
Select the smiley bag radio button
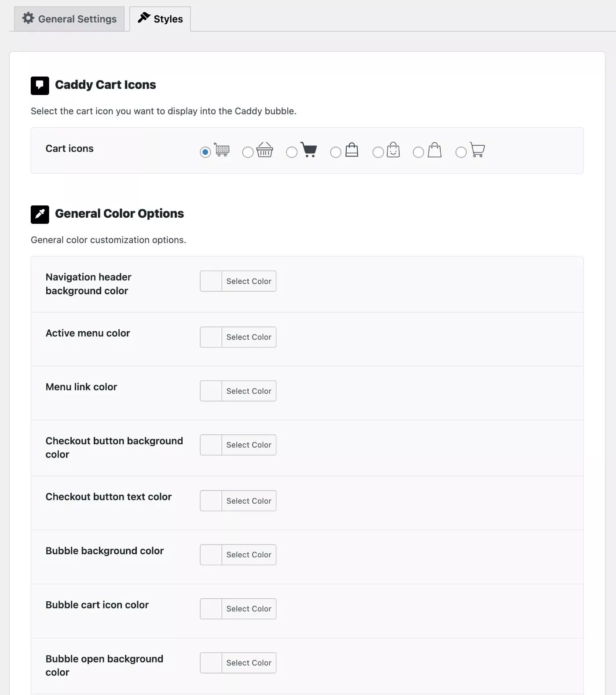click(378, 152)
